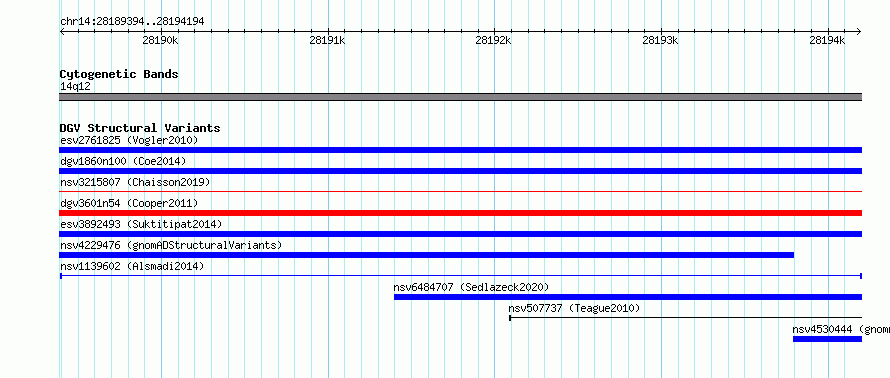890x378 pixels.
Task: Select the 14q12 band label
Action: coord(75,87)
